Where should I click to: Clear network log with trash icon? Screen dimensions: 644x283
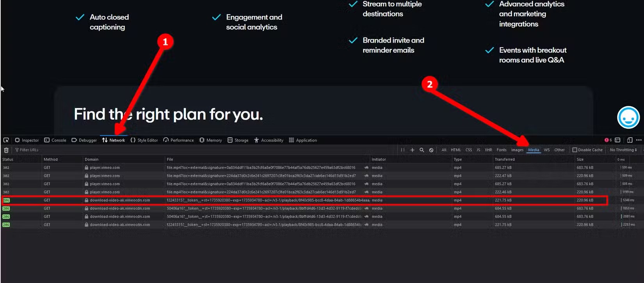pos(6,150)
